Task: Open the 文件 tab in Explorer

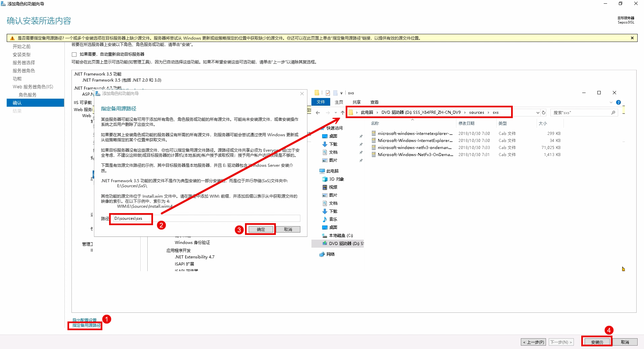Action: tap(320, 102)
